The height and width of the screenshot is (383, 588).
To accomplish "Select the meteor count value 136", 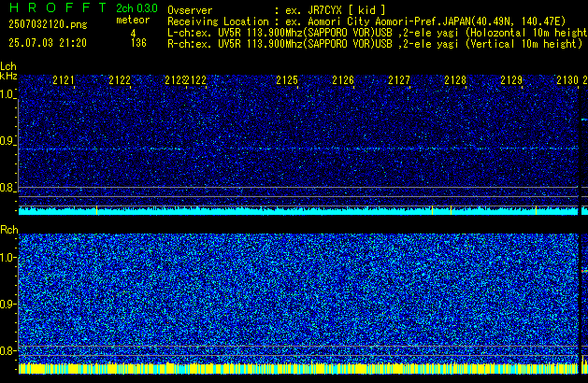I will pyautogui.click(x=138, y=43).
